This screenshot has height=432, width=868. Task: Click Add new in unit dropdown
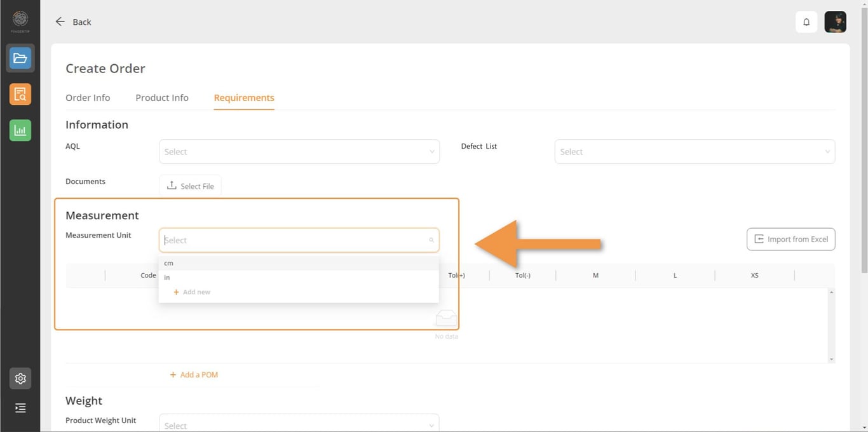[192, 292]
